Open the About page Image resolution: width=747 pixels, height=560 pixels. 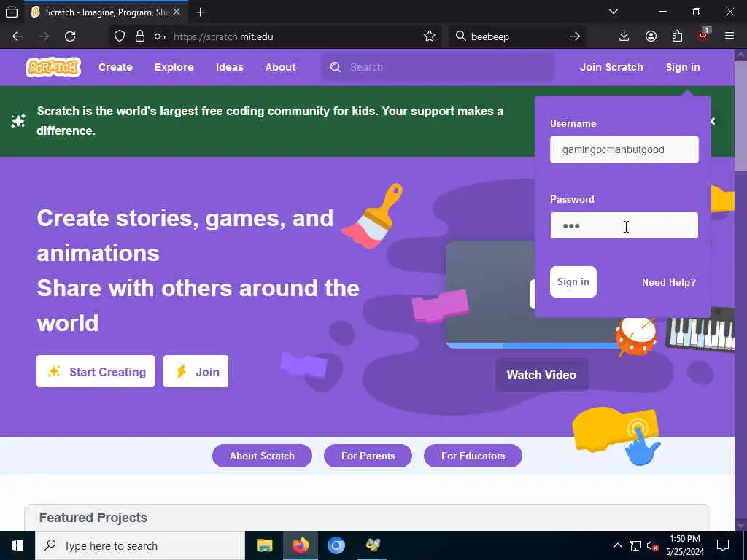(280, 67)
